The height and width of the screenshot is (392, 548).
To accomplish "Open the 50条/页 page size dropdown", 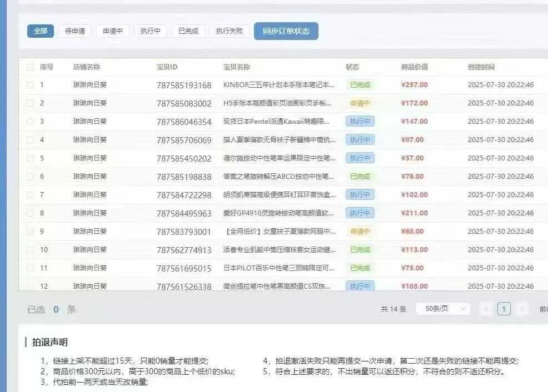I will tap(442, 309).
